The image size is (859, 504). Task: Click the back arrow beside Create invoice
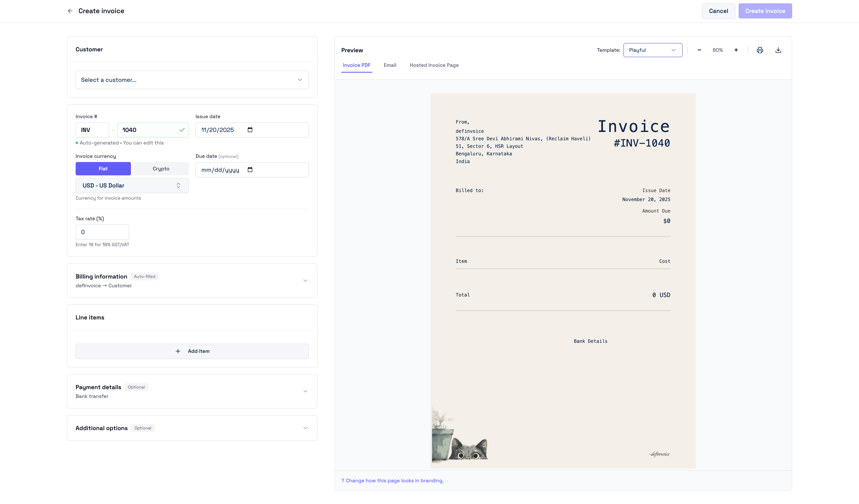(x=70, y=11)
